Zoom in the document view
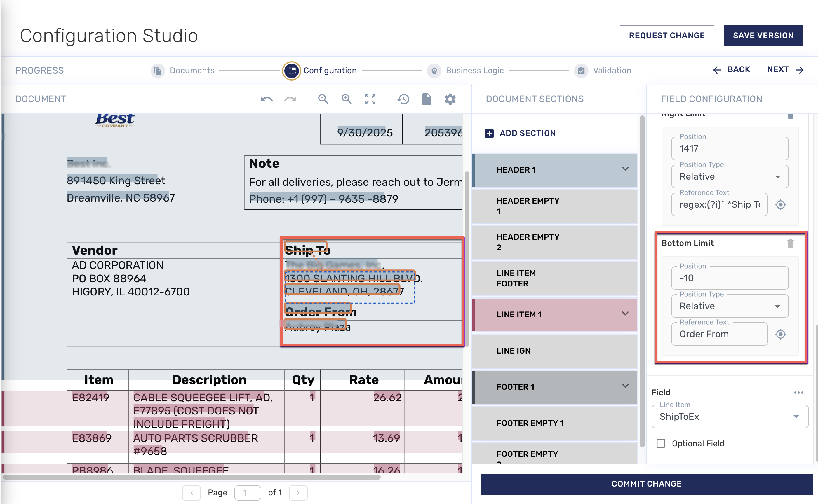The height and width of the screenshot is (504, 818). click(x=346, y=99)
